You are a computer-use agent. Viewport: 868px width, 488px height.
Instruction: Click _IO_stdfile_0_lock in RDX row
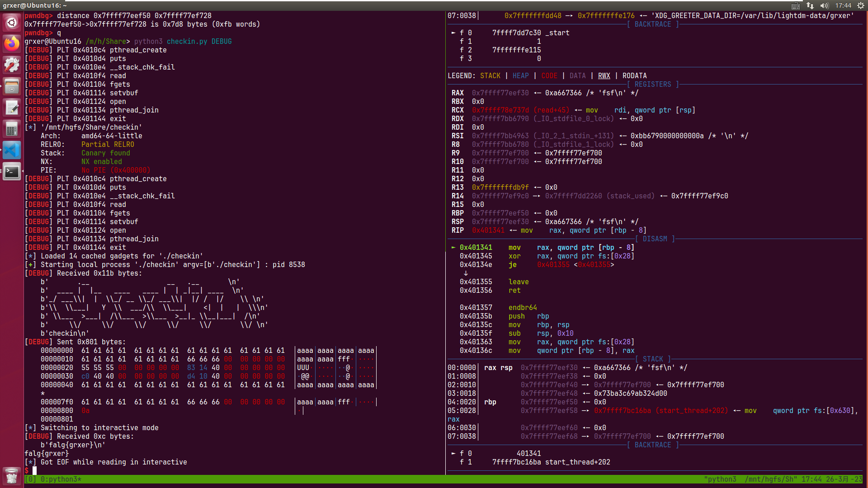click(574, 119)
